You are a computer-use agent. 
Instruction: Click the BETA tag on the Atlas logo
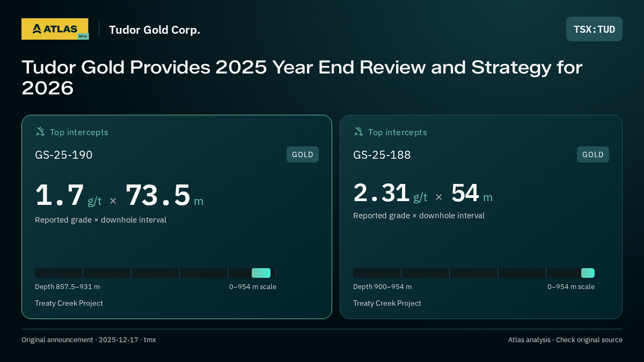[x=83, y=36]
